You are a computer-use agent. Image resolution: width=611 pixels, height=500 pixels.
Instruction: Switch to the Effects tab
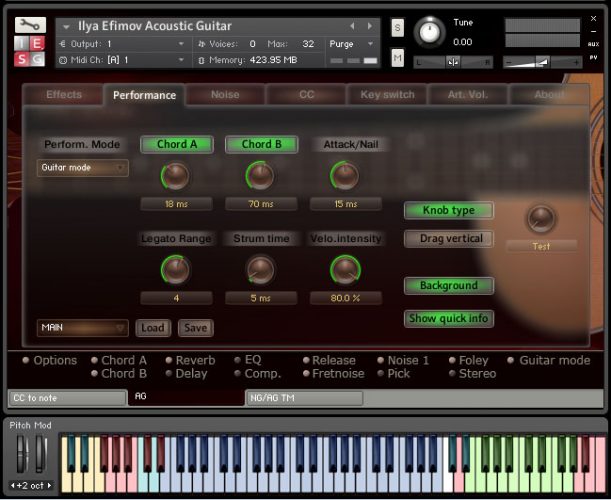coord(64,95)
